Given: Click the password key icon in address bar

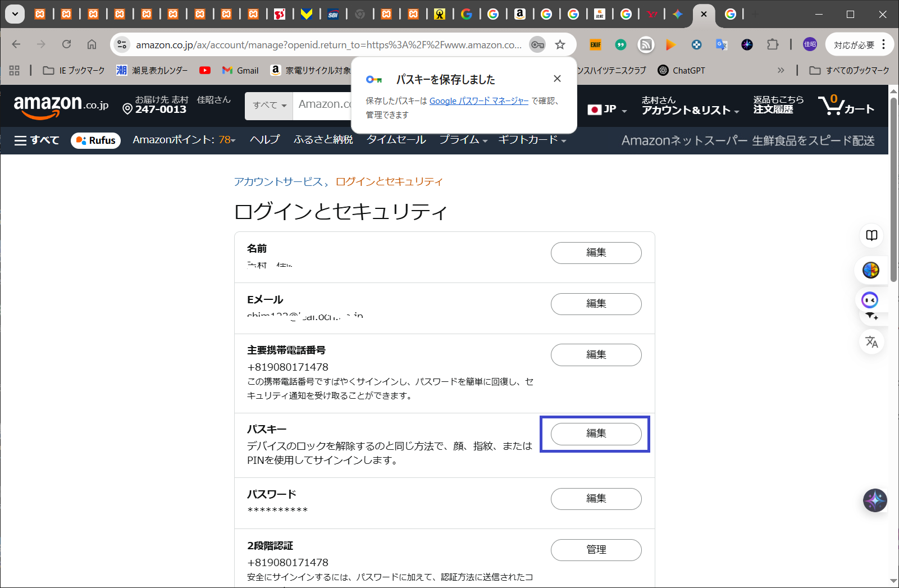Looking at the screenshot, I should (x=537, y=45).
